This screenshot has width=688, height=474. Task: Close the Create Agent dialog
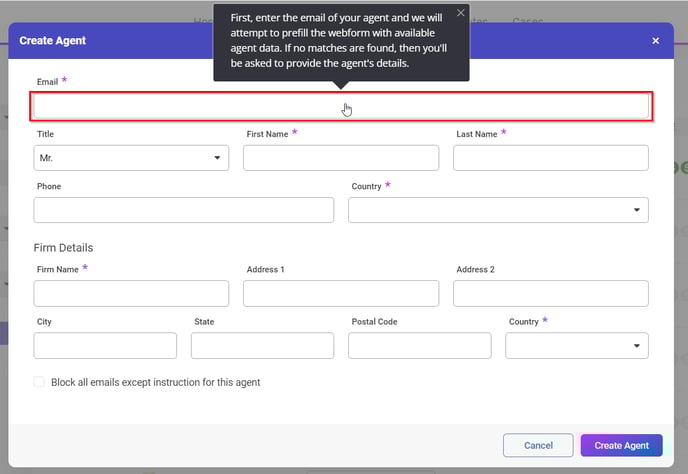click(655, 41)
